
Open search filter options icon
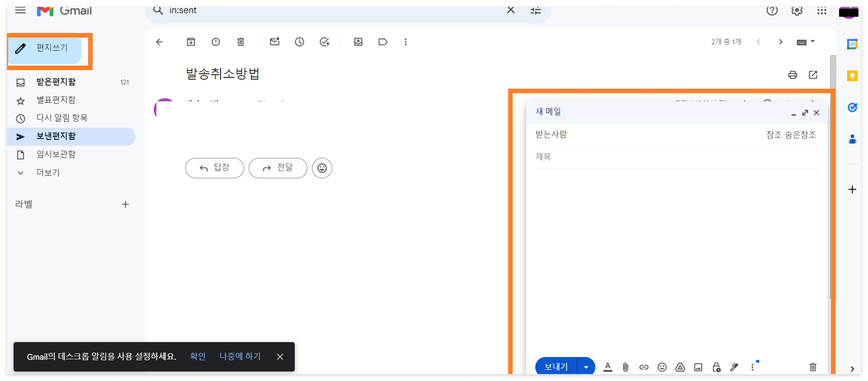pos(536,10)
